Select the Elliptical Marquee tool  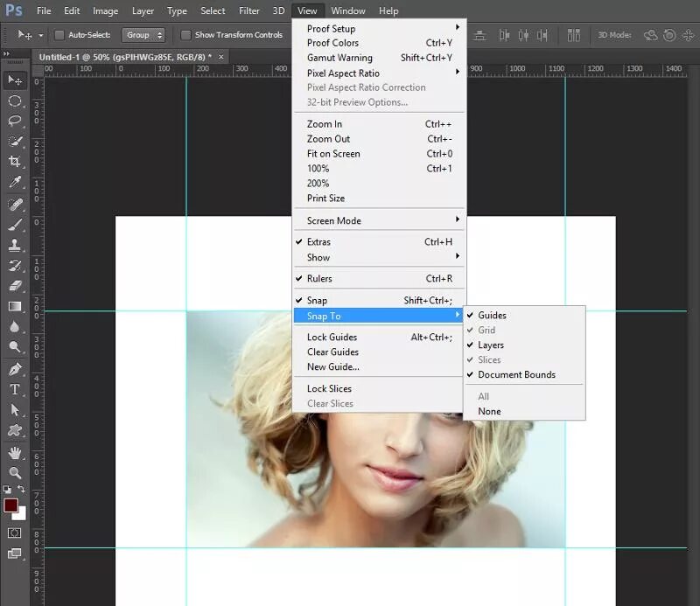click(x=15, y=101)
